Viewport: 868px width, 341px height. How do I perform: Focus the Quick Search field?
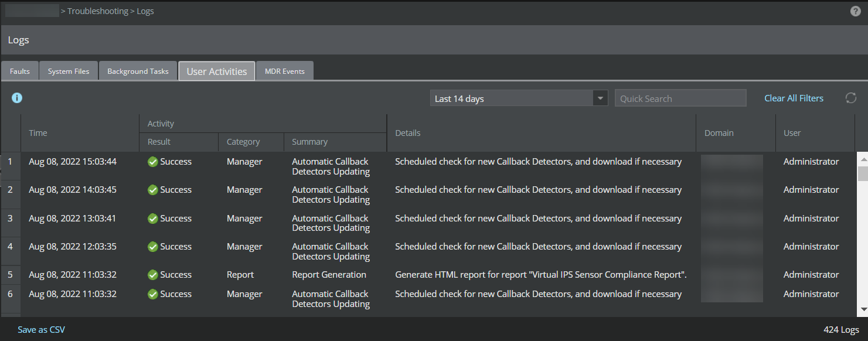point(680,98)
